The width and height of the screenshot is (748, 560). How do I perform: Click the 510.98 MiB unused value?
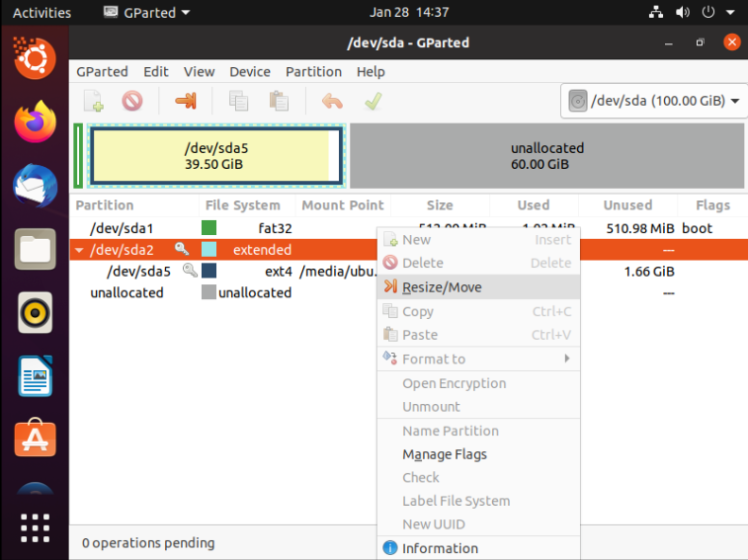coord(640,228)
